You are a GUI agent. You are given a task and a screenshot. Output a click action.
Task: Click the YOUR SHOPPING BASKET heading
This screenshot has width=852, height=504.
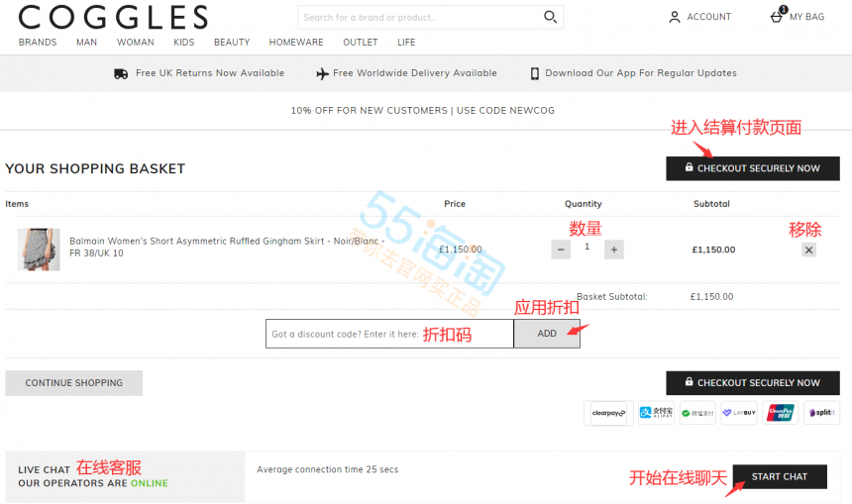click(95, 169)
